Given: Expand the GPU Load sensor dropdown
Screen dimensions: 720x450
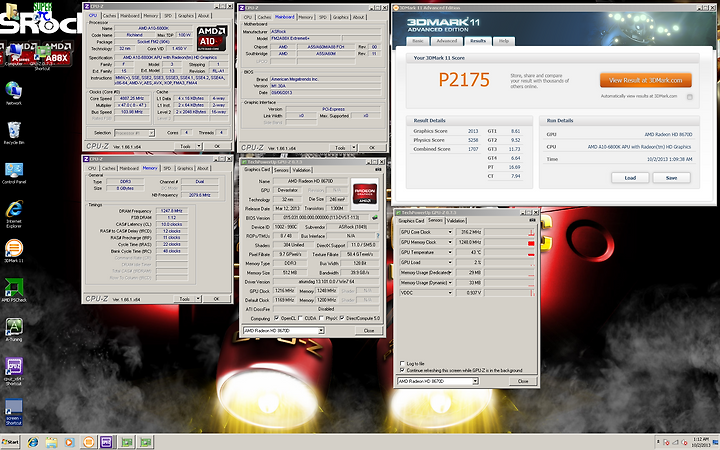Looking at the screenshot, I should (x=450, y=262).
